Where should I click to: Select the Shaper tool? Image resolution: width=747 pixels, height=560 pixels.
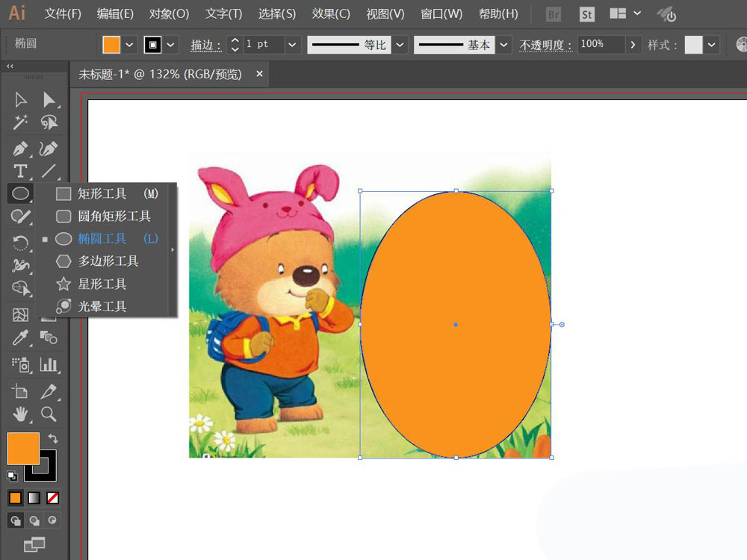pyautogui.click(x=20, y=217)
